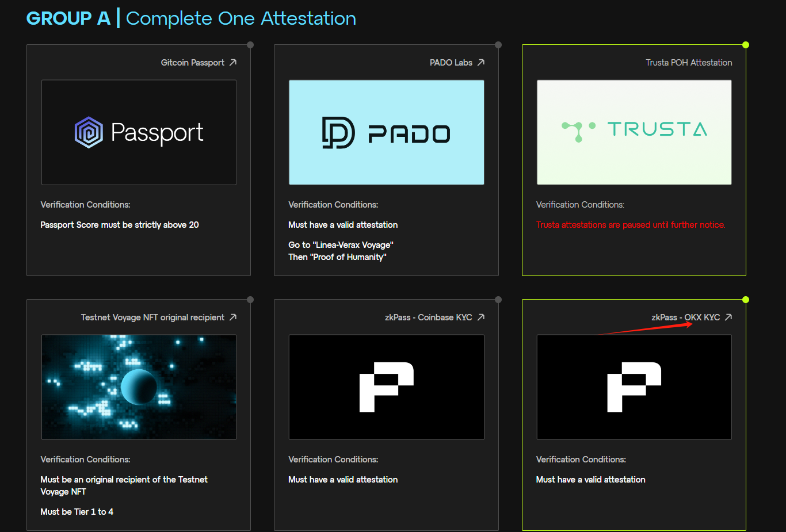786x532 pixels.
Task: Click 'Go to Linea-Verax Voyage' instruction text
Action: click(x=341, y=245)
